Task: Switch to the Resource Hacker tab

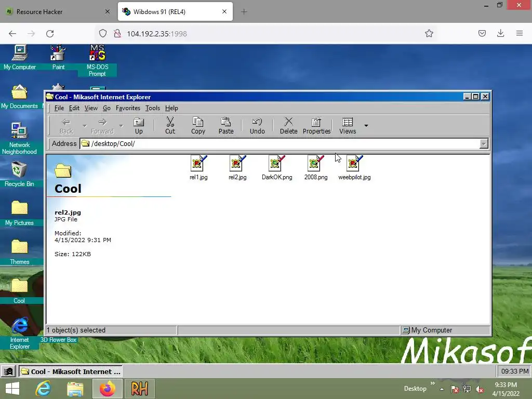Action: (58, 11)
